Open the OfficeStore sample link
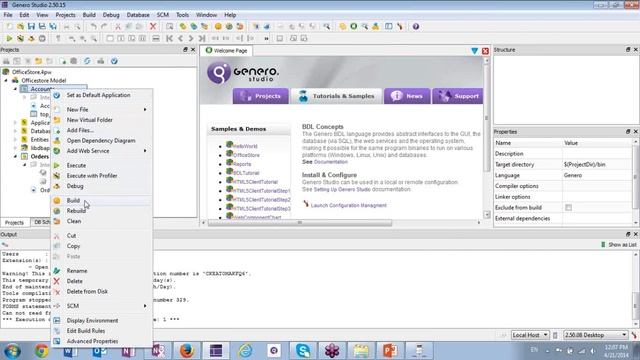Screen dimensions: 640x360 pyautogui.click(x=246, y=155)
